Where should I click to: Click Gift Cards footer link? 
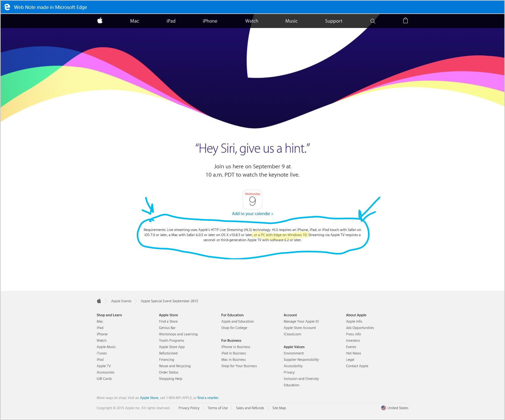[104, 379]
